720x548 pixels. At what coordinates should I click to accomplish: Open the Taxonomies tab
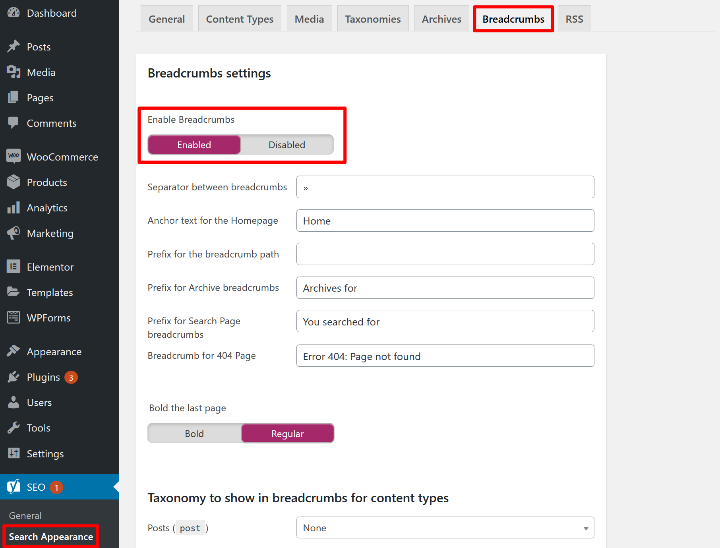pos(372,19)
